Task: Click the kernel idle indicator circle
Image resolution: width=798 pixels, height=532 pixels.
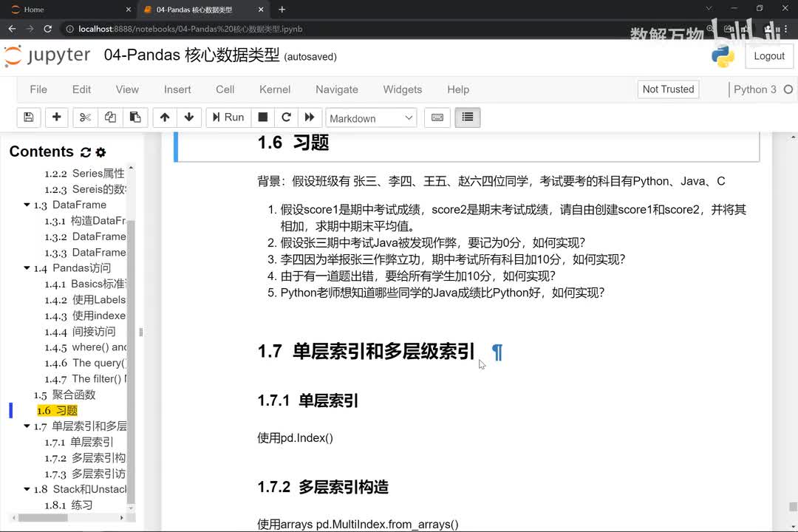Action: pos(788,89)
